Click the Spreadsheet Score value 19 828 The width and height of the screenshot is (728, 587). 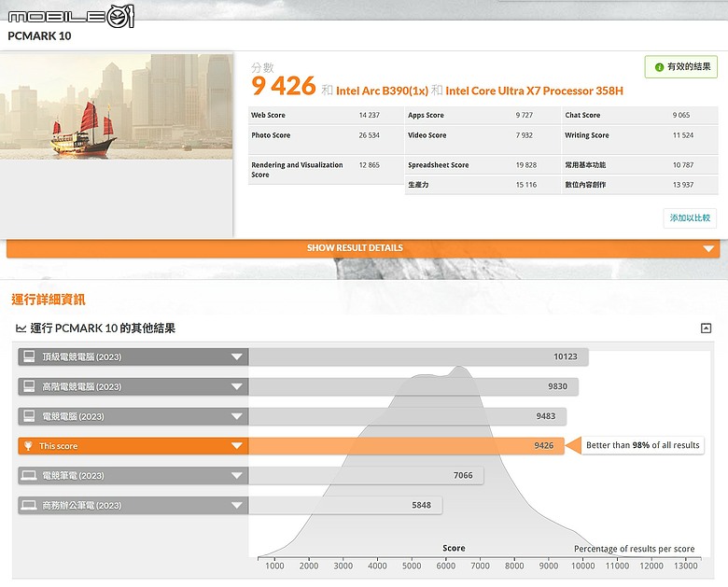pos(526,165)
